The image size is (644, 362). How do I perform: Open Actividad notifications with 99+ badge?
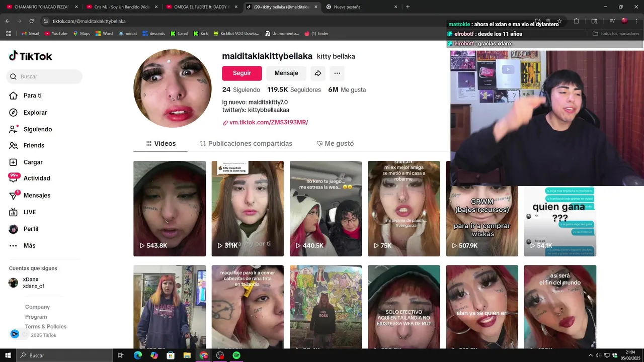(36, 178)
